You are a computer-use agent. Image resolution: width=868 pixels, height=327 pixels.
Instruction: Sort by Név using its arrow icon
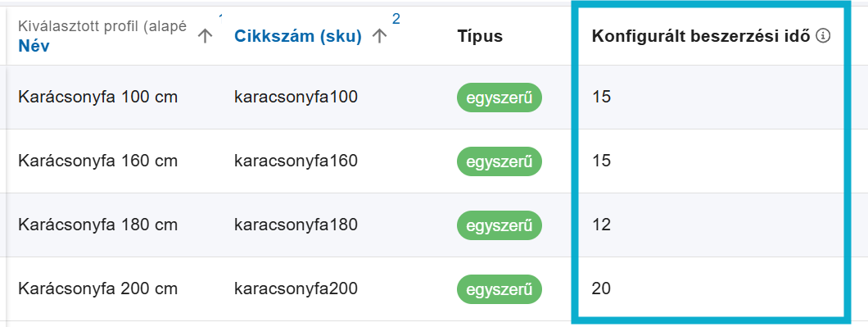coord(206,37)
